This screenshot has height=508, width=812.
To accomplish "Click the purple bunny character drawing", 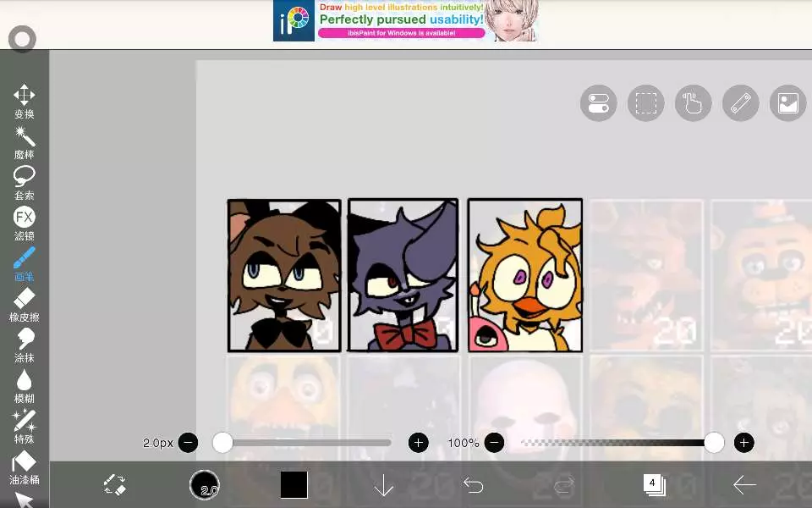I will tap(403, 275).
